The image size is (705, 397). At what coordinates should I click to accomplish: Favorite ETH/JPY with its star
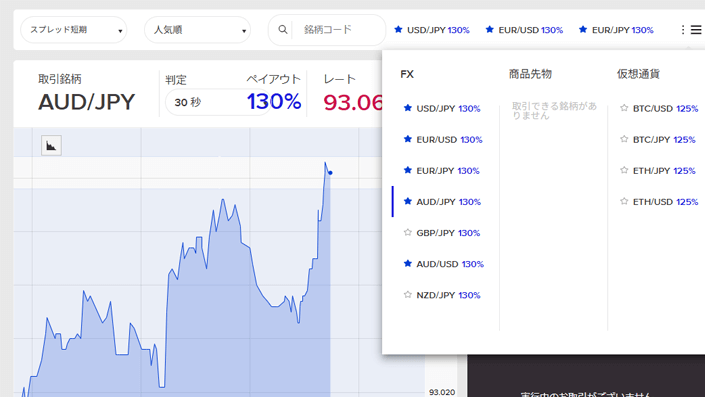(624, 170)
